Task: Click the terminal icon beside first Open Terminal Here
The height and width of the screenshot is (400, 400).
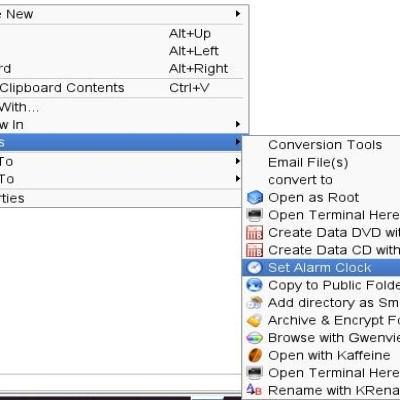Action: click(x=255, y=215)
